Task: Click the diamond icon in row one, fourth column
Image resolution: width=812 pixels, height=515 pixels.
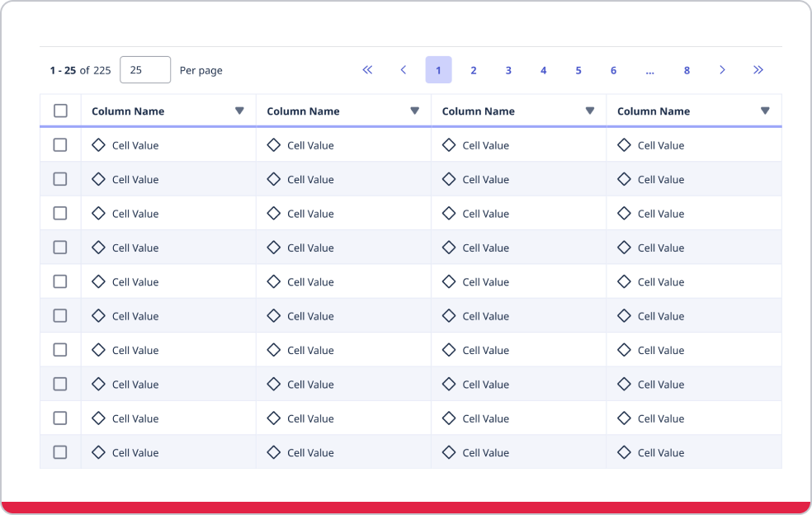Action: click(624, 145)
